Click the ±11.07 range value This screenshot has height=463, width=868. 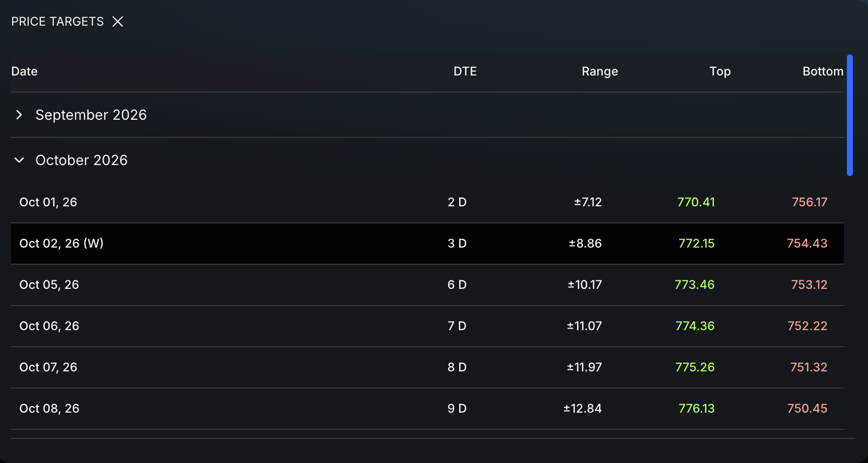[584, 326]
